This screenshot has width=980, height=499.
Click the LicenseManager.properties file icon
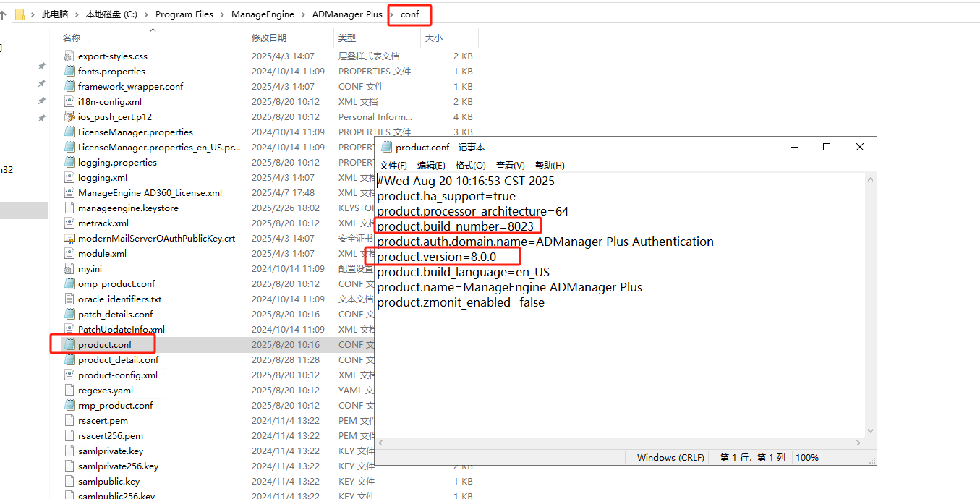pos(69,132)
